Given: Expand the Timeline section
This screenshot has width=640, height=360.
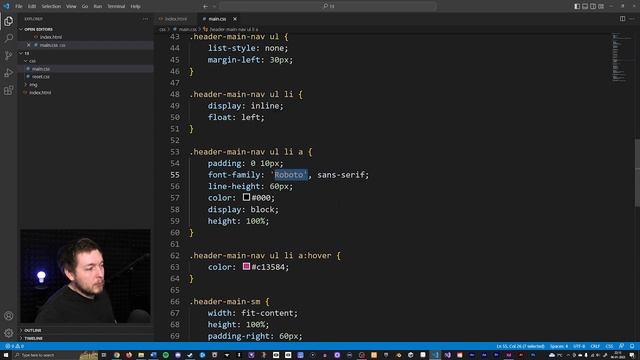Looking at the screenshot, I should [x=33, y=338].
